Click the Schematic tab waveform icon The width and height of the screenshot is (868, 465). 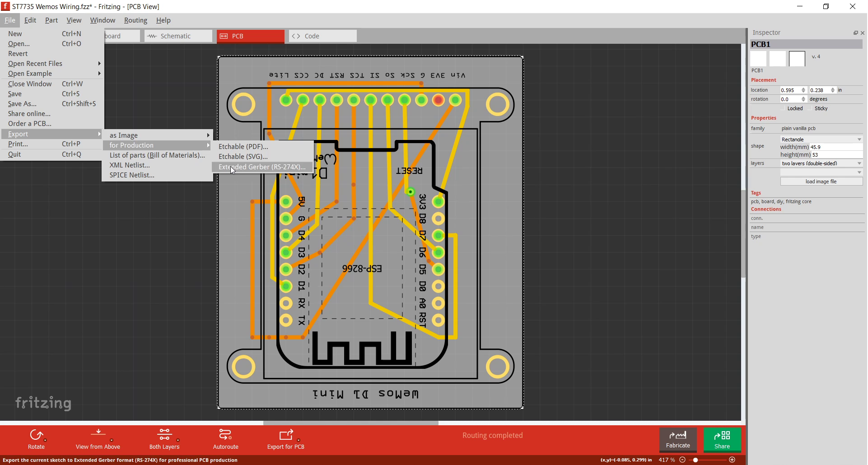tap(152, 36)
